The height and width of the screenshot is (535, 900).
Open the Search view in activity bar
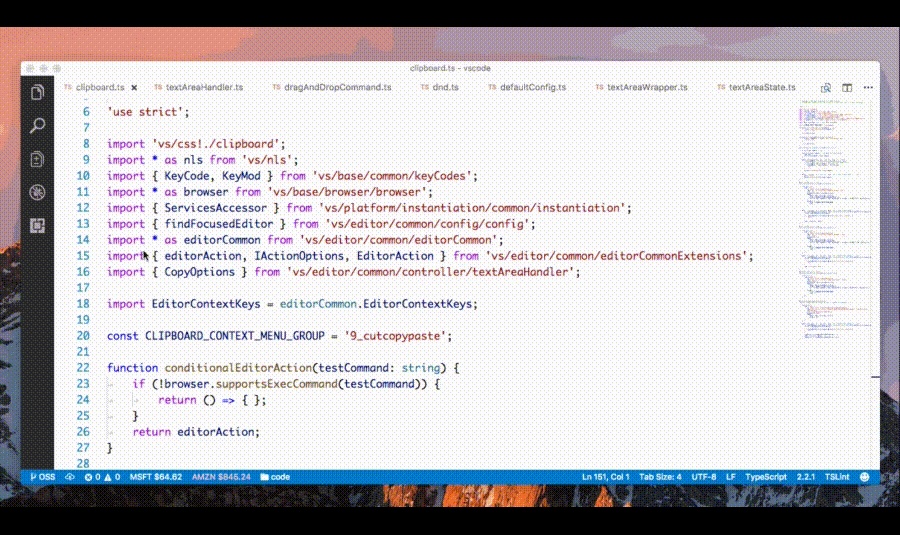pos(37,126)
